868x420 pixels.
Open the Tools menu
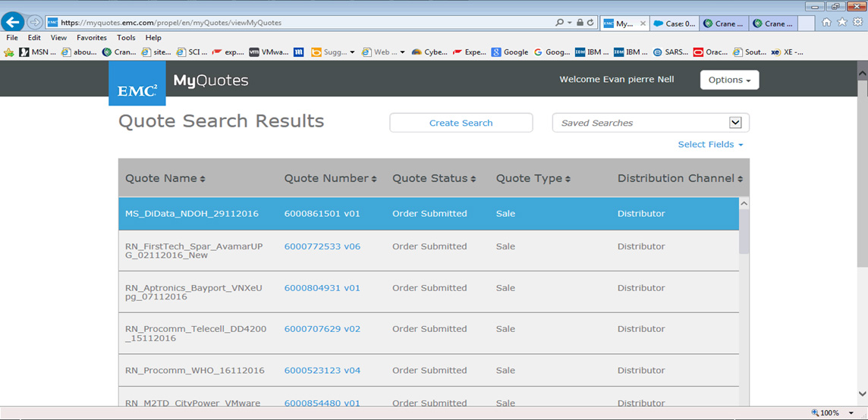[126, 38]
